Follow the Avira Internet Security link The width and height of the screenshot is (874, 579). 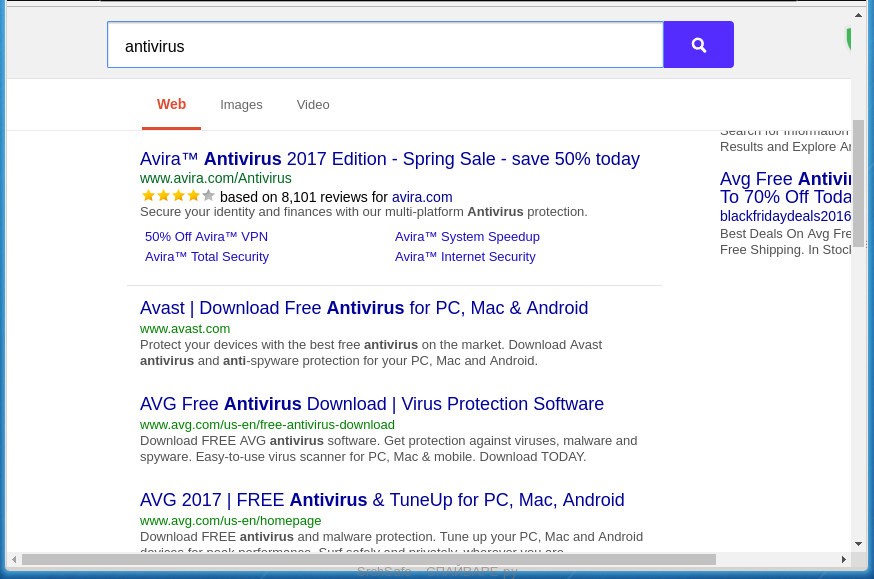coord(465,257)
